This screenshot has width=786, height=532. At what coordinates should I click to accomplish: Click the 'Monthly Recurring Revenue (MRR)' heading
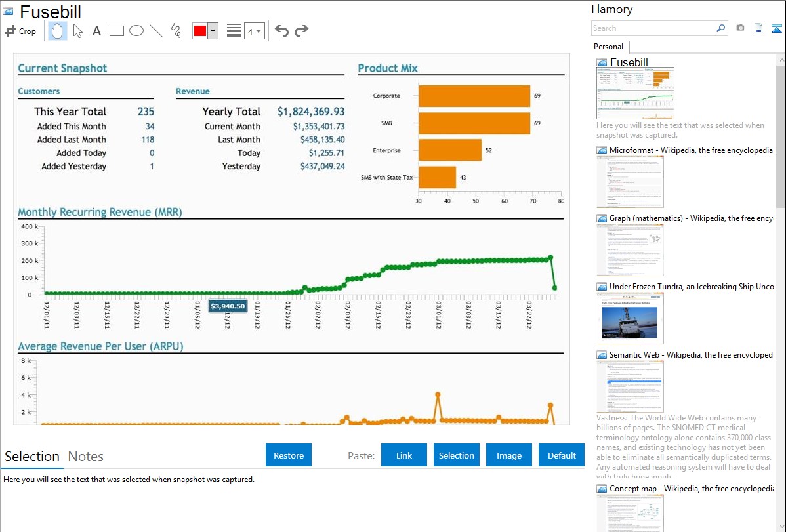click(100, 212)
